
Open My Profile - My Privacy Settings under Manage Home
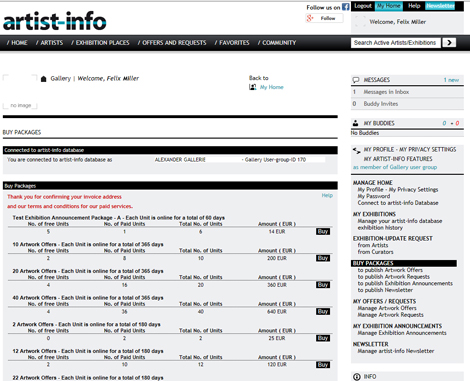[398, 190]
